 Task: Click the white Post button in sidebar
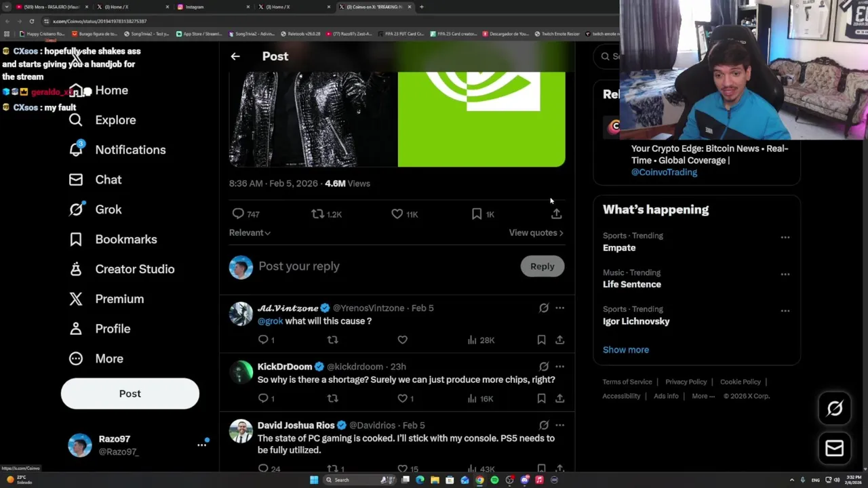(130, 394)
